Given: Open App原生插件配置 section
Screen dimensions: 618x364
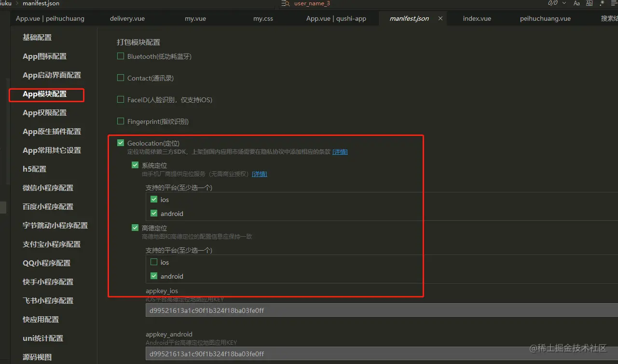Looking at the screenshot, I should [x=52, y=131].
